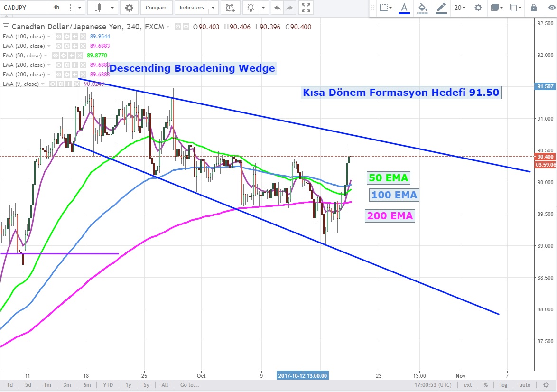Click the pencil line color tool

click(441, 8)
